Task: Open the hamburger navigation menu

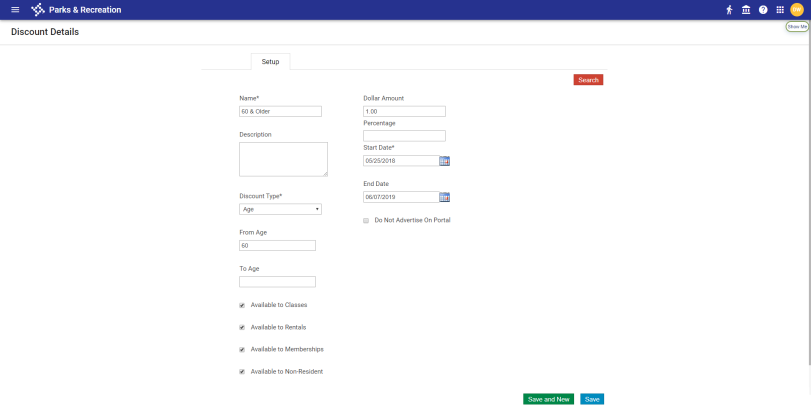Action: click(x=15, y=10)
